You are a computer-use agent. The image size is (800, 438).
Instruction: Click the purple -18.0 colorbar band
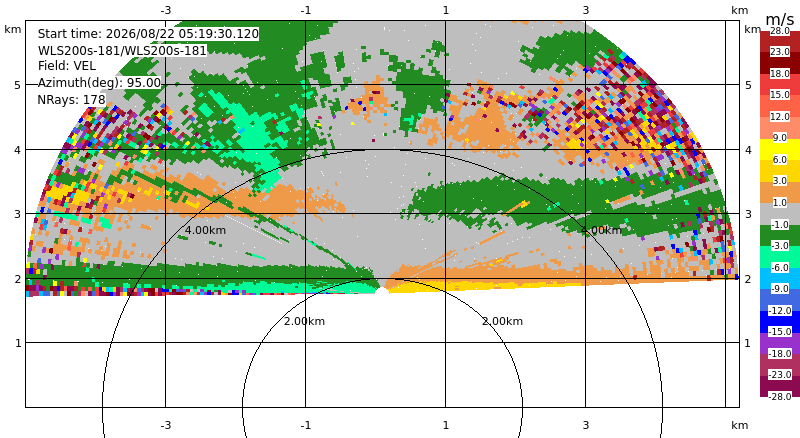780,344
